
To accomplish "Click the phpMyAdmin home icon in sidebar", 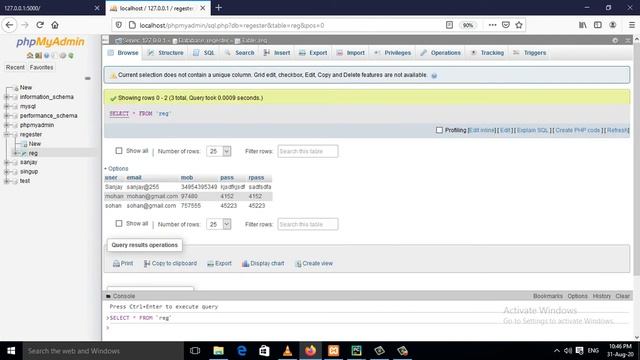I will tap(30, 56).
